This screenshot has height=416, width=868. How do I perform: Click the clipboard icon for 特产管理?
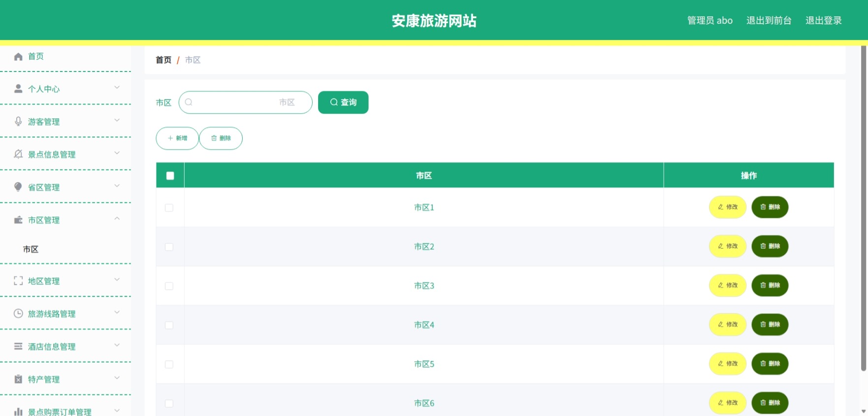(x=18, y=379)
